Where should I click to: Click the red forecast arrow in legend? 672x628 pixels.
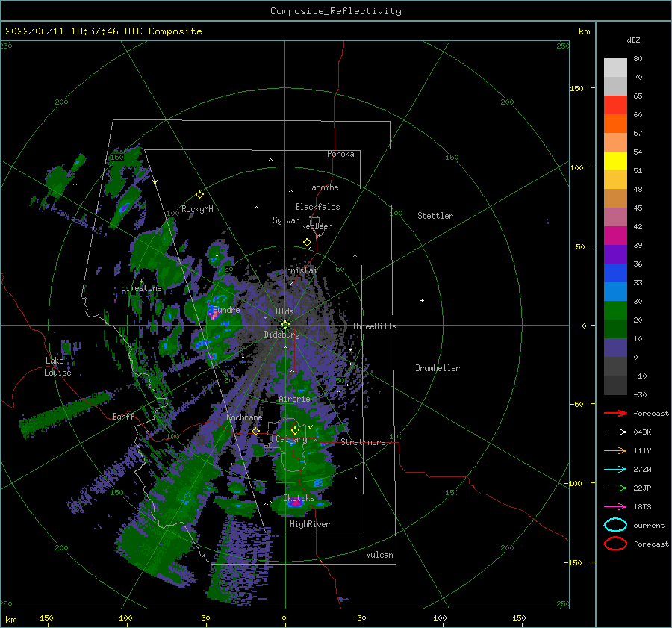coord(615,413)
